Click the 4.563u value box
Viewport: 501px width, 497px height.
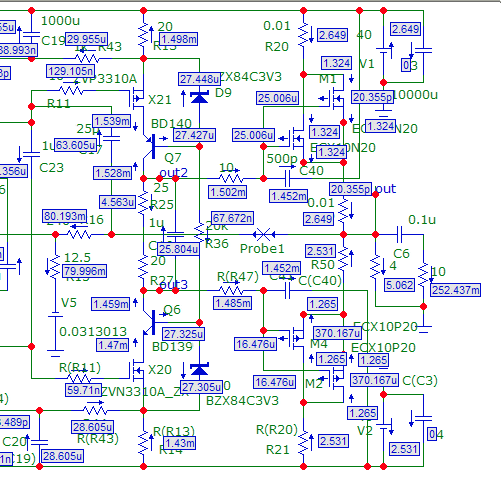pyautogui.click(x=118, y=202)
